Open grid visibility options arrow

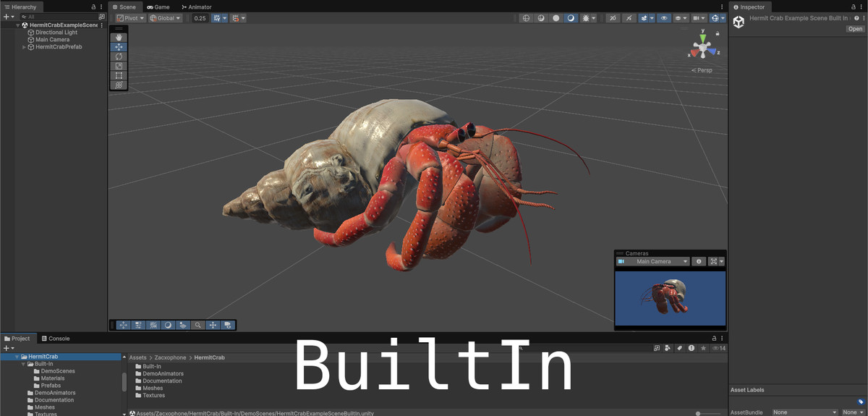(x=224, y=18)
